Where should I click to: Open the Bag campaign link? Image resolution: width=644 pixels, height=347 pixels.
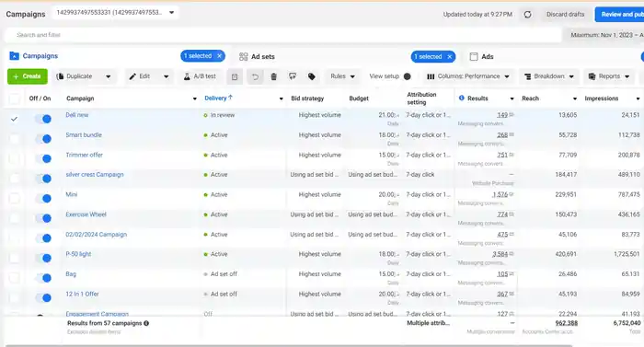coord(71,274)
